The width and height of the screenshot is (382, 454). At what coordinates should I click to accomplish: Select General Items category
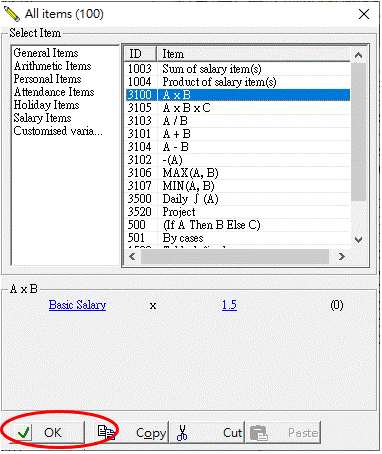click(46, 53)
